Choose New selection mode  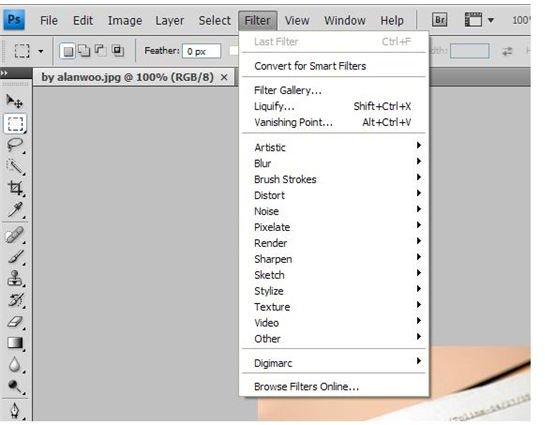pyautogui.click(x=67, y=51)
